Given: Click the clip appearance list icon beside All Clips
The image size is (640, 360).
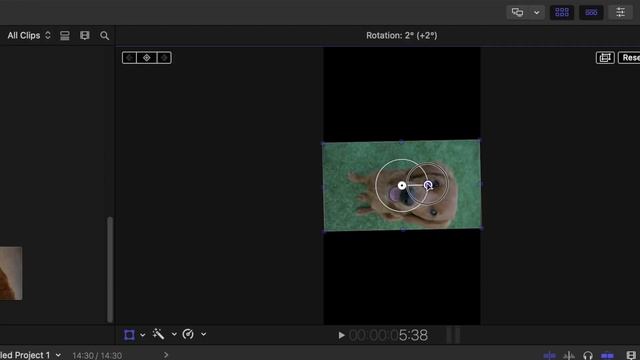Looking at the screenshot, I should click(64, 36).
